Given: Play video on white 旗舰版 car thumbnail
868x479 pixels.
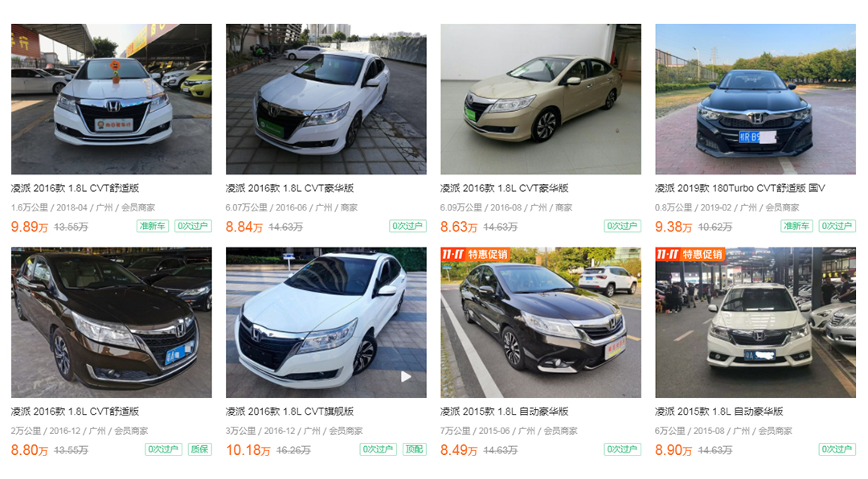Looking at the screenshot, I should pyautogui.click(x=406, y=377).
